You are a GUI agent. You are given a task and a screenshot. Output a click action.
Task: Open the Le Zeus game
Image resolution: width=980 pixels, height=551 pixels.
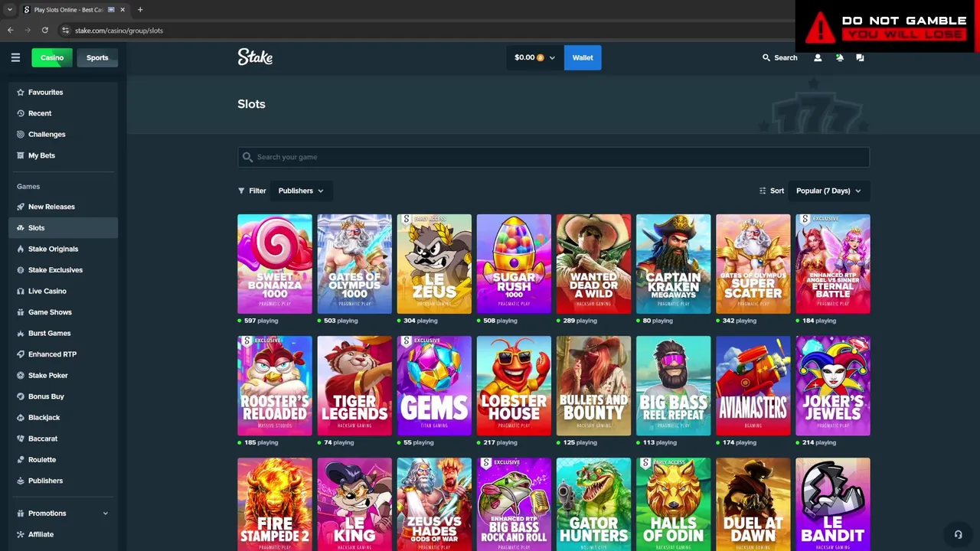434,264
